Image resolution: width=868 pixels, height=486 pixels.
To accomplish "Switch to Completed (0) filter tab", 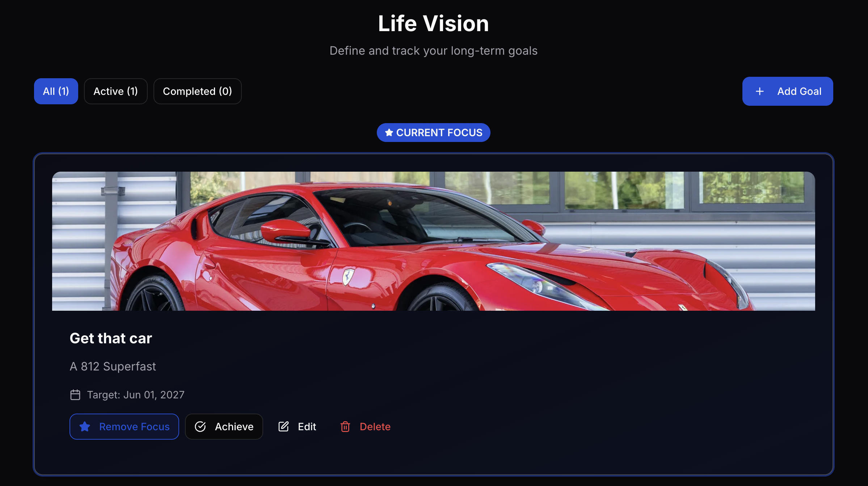I will click(x=197, y=91).
